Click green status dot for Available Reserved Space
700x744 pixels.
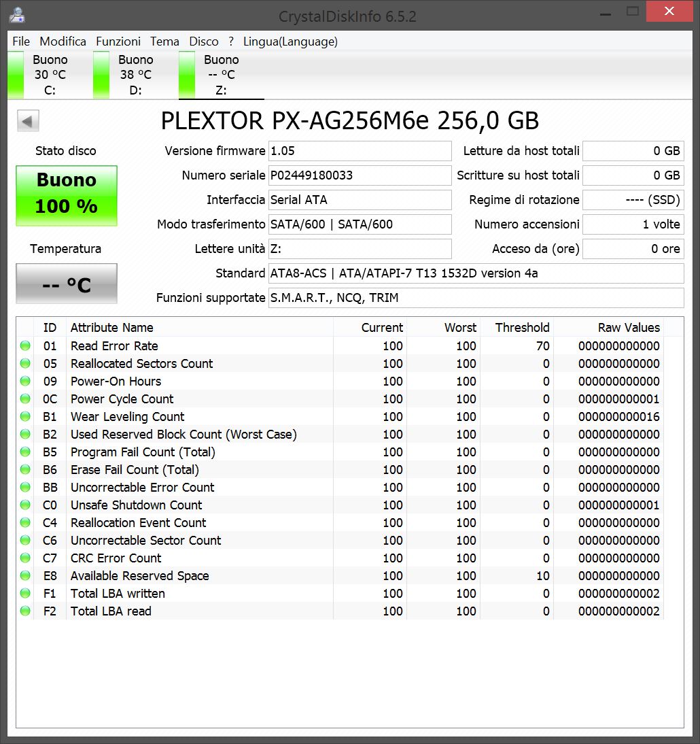pyautogui.click(x=25, y=575)
